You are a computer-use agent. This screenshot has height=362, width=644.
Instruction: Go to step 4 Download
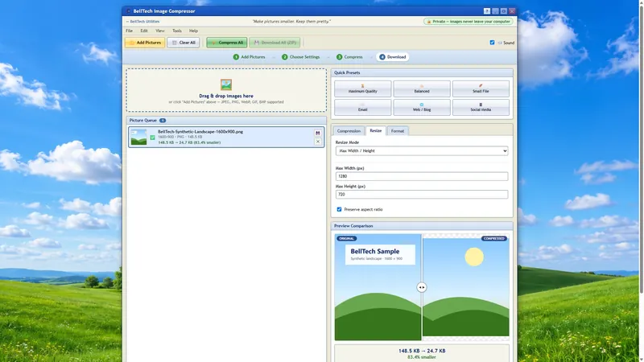(x=393, y=57)
